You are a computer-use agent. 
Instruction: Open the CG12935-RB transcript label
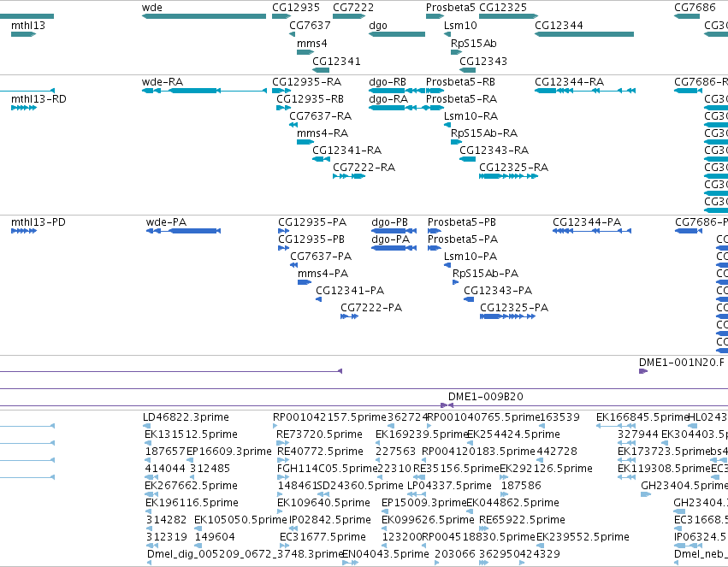310,99
